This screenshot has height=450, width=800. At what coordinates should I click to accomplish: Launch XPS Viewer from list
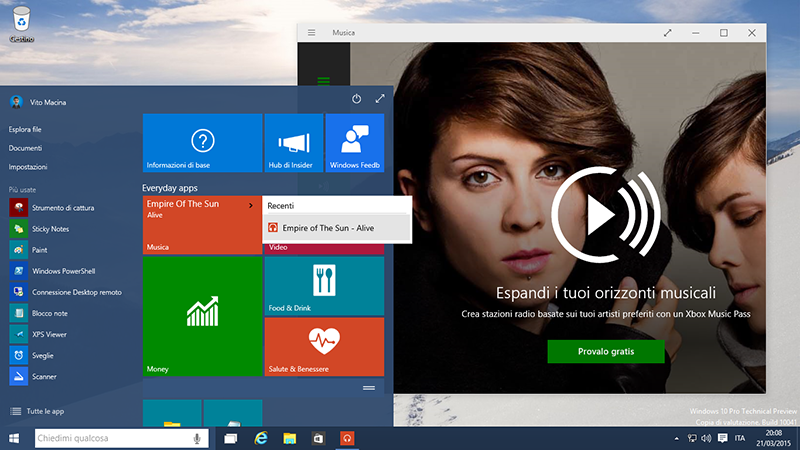pyautogui.click(x=38, y=334)
